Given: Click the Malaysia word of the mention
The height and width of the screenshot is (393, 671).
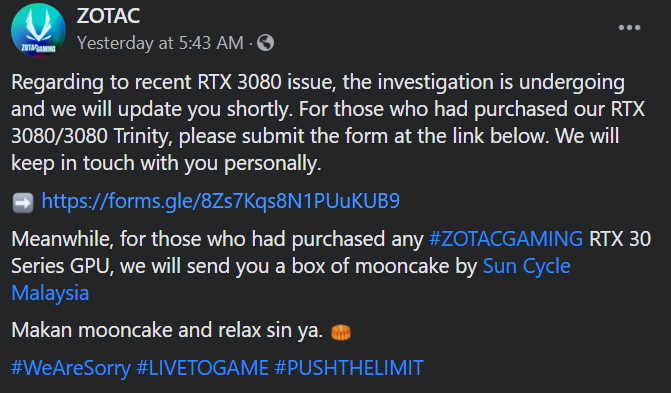Looking at the screenshot, I should coord(50,293).
